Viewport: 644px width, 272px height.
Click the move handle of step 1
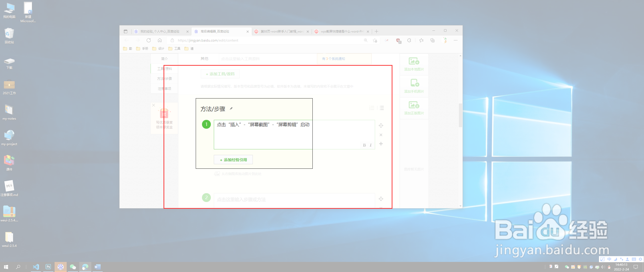coord(381,125)
